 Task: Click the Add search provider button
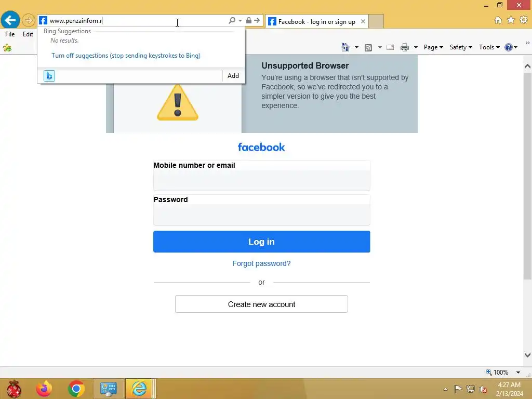pos(233,76)
